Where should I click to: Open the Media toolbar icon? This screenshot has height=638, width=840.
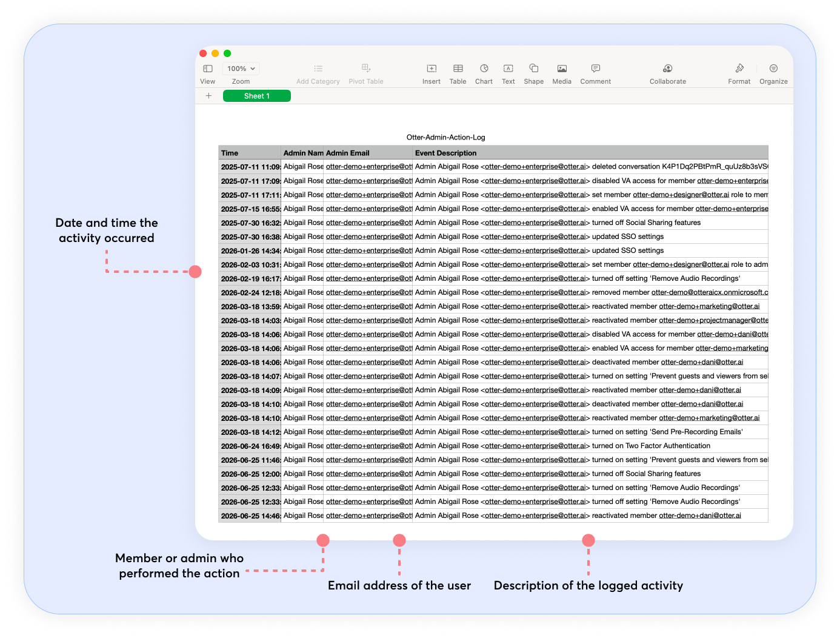(562, 69)
